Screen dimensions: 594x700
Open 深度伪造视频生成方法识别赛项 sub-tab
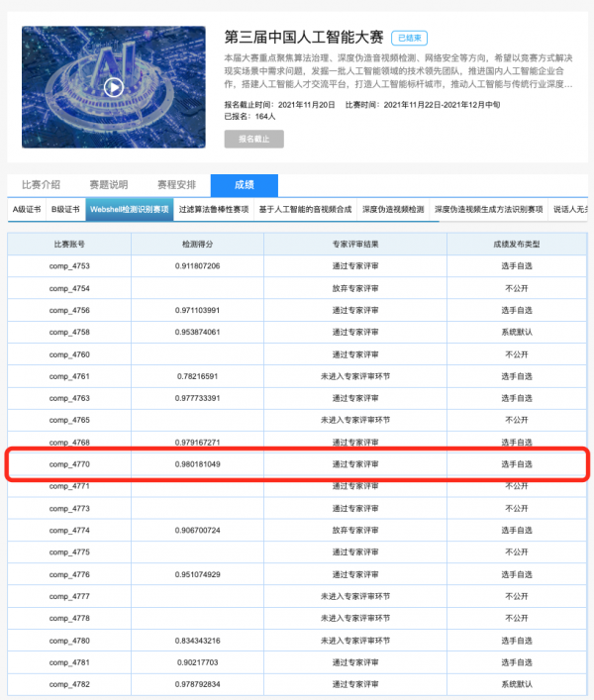(x=489, y=209)
